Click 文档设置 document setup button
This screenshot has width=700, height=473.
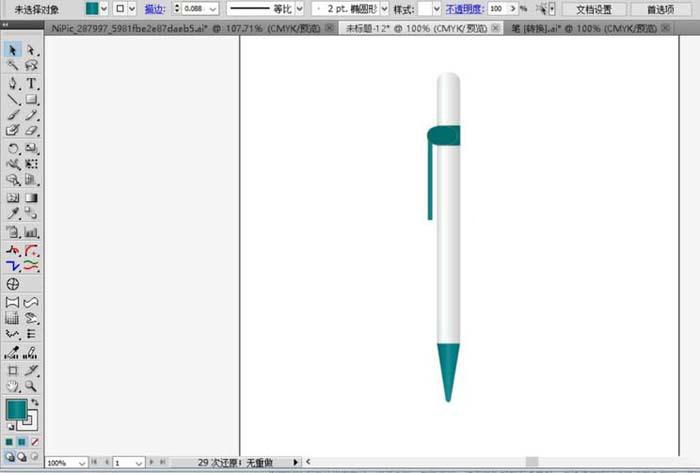click(x=594, y=9)
